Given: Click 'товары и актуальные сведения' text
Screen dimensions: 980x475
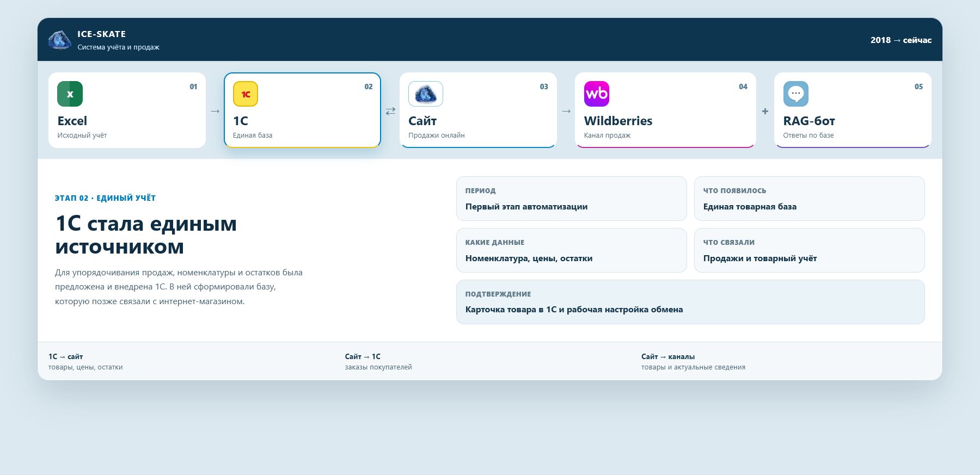Looking at the screenshot, I should (693, 367).
